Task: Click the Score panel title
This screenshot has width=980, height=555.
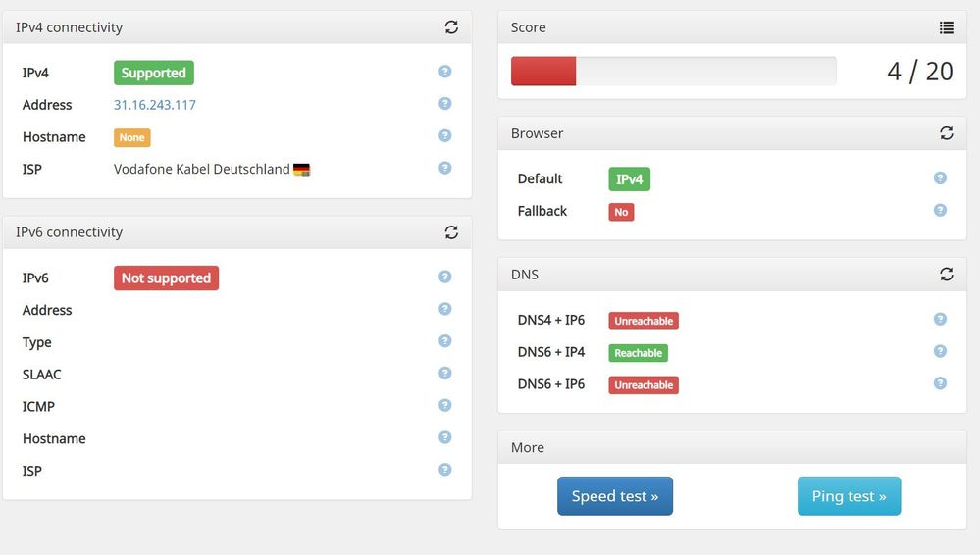Action: pyautogui.click(x=528, y=27)
